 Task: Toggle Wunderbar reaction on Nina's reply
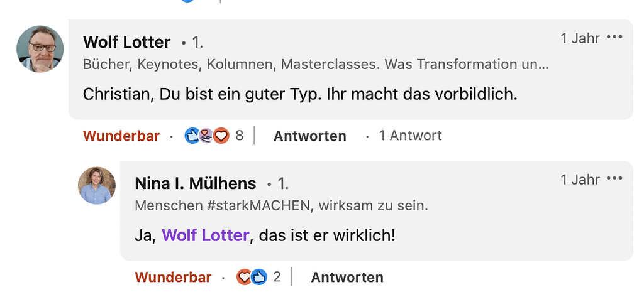173,277
